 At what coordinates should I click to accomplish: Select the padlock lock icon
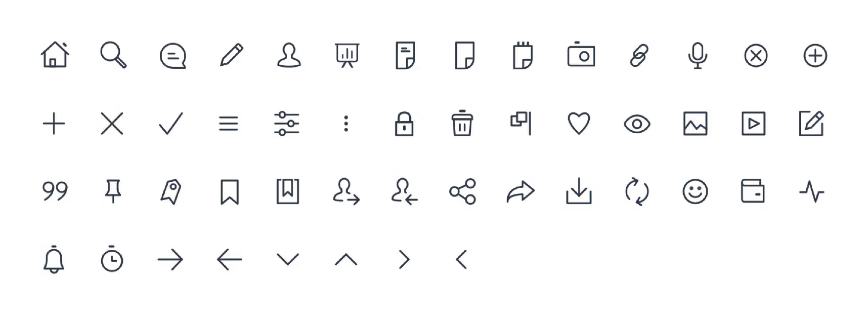coord(404,124)
